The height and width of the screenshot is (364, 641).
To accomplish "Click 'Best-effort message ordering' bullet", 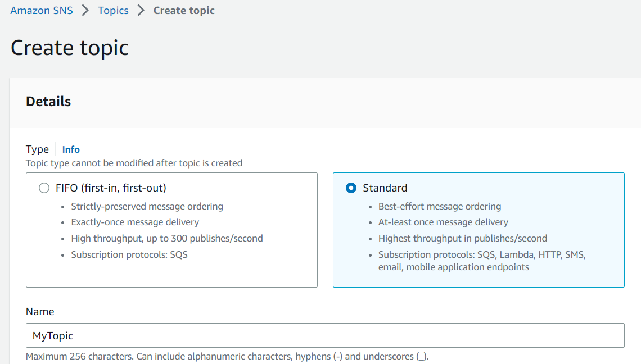I will point(440,206).
